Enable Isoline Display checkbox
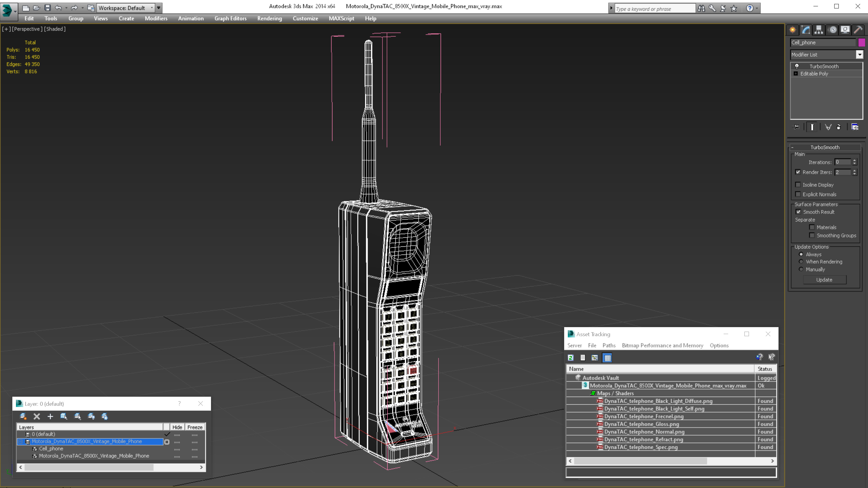Image resolution: width=868 pixels, height=488 pixels. coord(798,185)
